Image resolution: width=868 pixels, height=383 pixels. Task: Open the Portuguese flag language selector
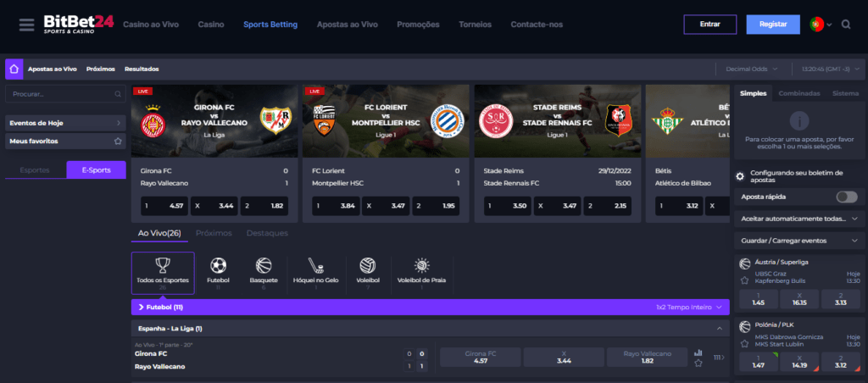821,25
